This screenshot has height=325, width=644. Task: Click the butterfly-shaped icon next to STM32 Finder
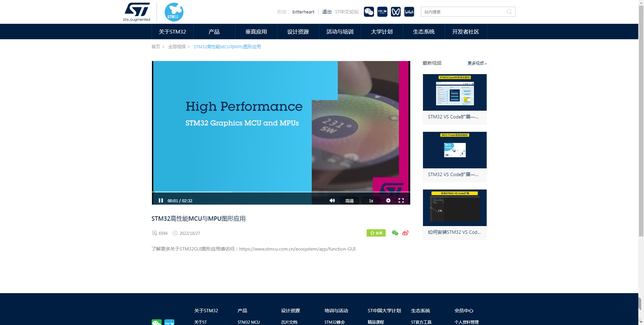tap(396, 12)
